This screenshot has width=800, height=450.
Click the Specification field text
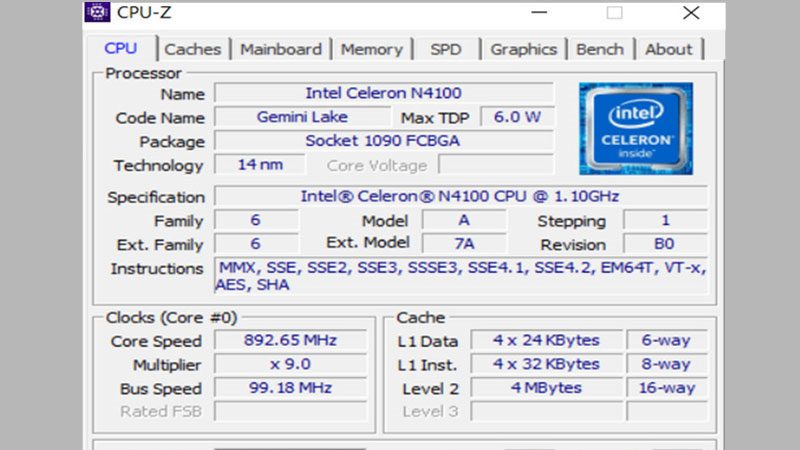point(461,196)
